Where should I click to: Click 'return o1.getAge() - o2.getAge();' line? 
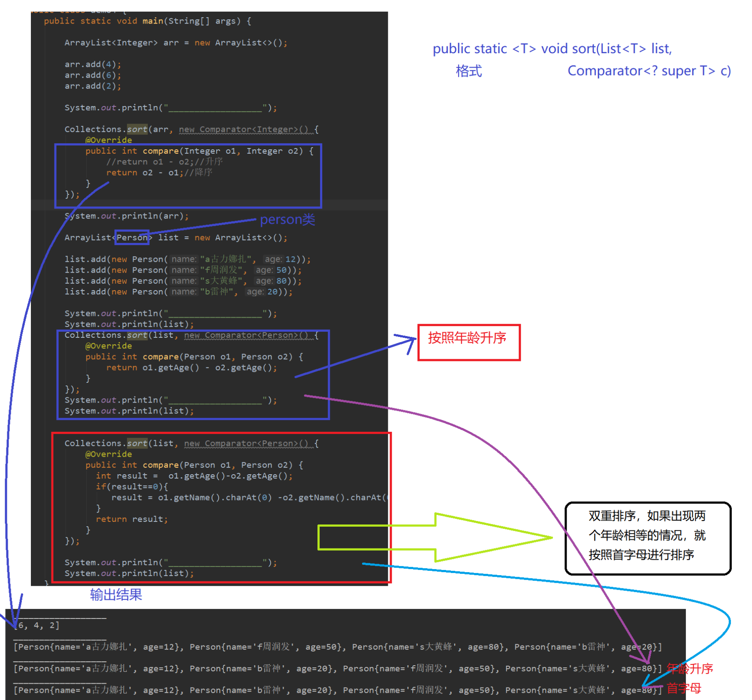pos(192,368)
